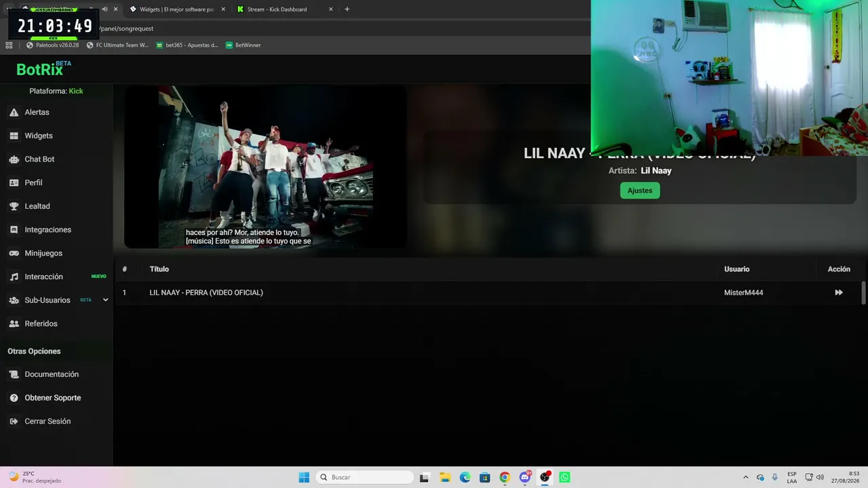Open the bet365 bookmark
This screenshot has width=868, height=488.
point(187,45)
